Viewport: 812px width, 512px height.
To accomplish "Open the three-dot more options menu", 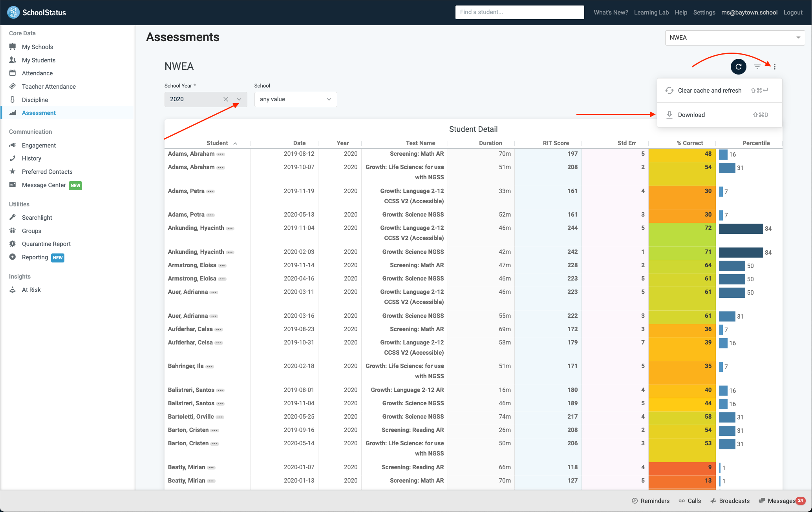I will click(775, 67).
